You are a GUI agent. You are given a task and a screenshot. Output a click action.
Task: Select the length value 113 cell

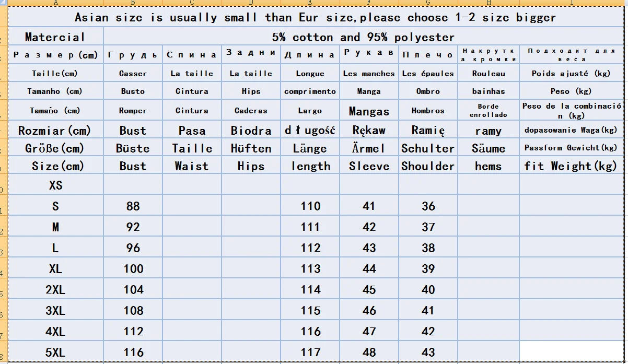coord(310,269)
